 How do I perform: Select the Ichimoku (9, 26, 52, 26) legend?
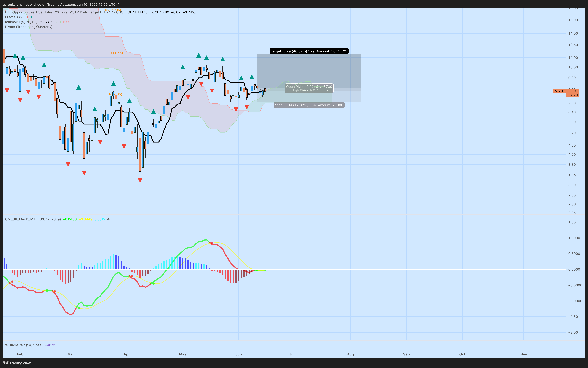pyautogui.click(x=24, y=22)
